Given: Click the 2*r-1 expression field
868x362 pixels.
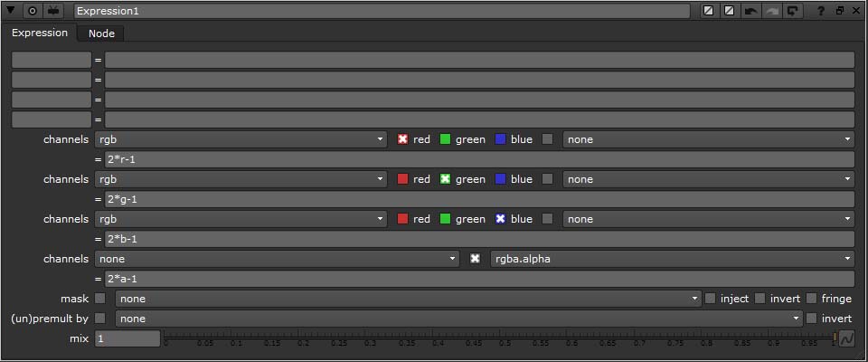Looking at the screenshot, I should [479, 159].
